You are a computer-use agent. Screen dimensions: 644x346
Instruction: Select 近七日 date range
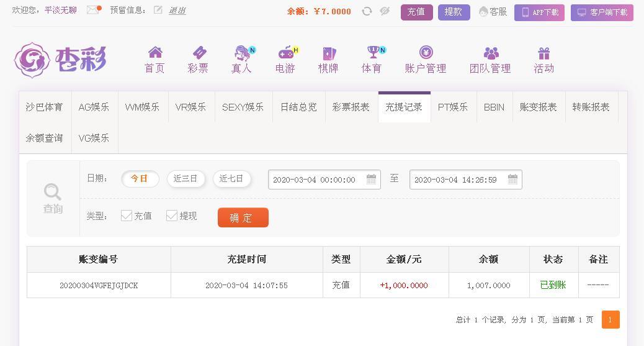tap(231, 178)
